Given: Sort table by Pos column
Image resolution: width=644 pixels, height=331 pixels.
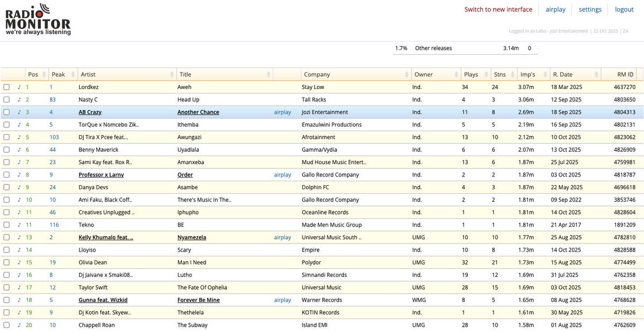Looking at the screenshot, I should (36, 75).
